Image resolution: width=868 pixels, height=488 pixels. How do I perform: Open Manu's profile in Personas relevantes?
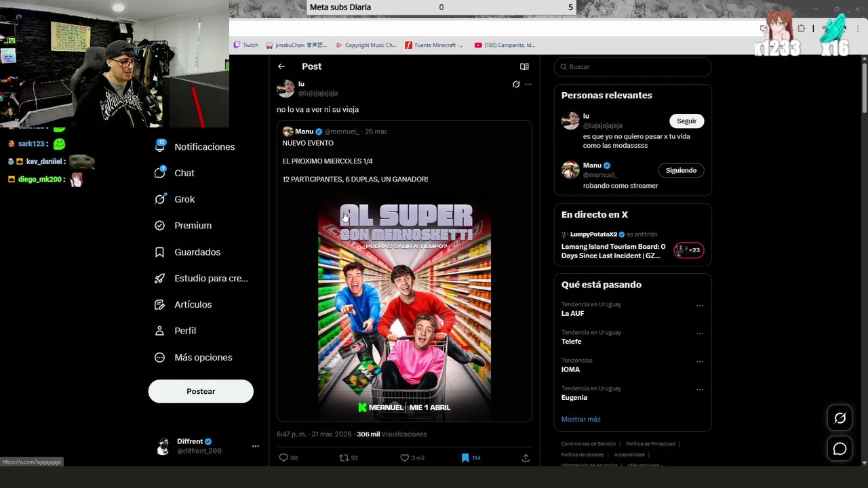pos(592,165)
